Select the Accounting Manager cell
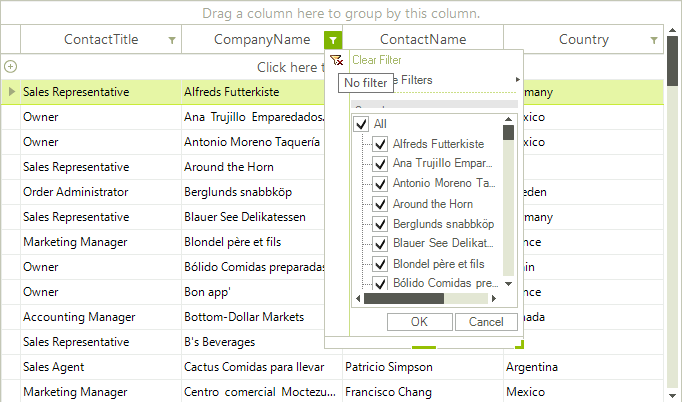682x402 pixels. (101, 317)
